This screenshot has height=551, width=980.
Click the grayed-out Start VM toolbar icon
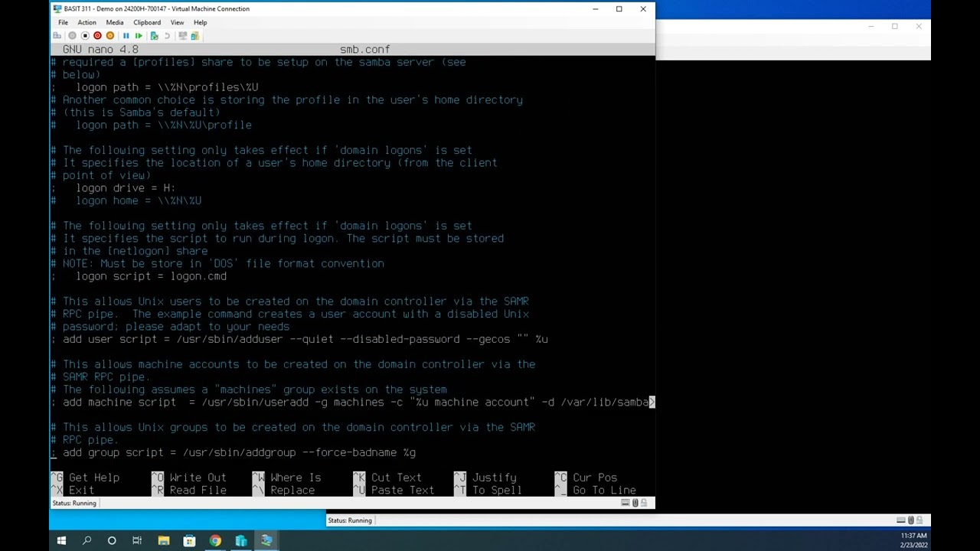[72, 36]
